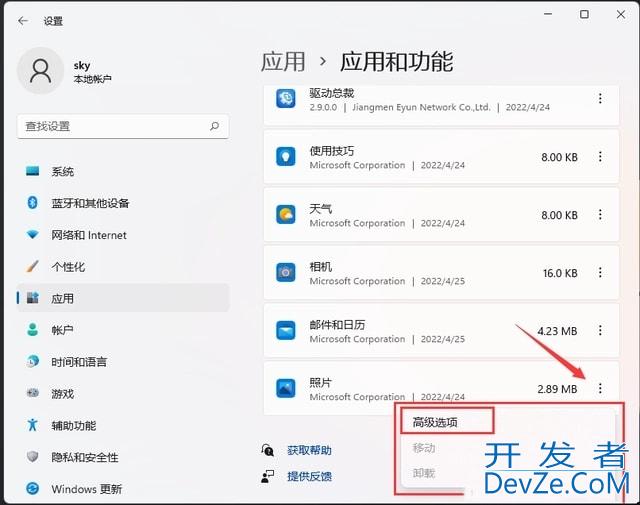This screenshot has height=505, width=640.
Task: Click the search magnifier icon
Action: pyautogui.click(x=214, y=126)
